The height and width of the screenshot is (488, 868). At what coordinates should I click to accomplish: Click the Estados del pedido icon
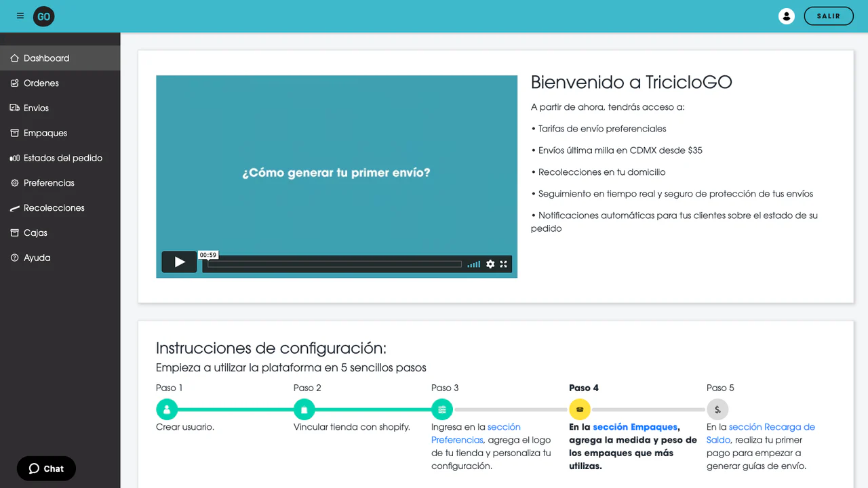click(x=15, y=158)
